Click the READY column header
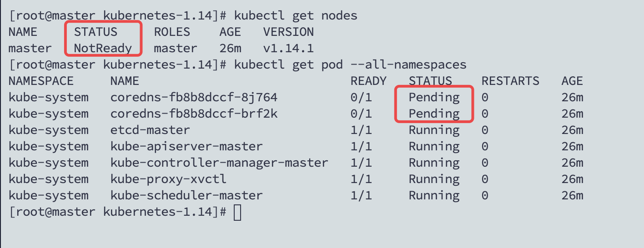The image size is (644, 248). (x=368, y=81)
